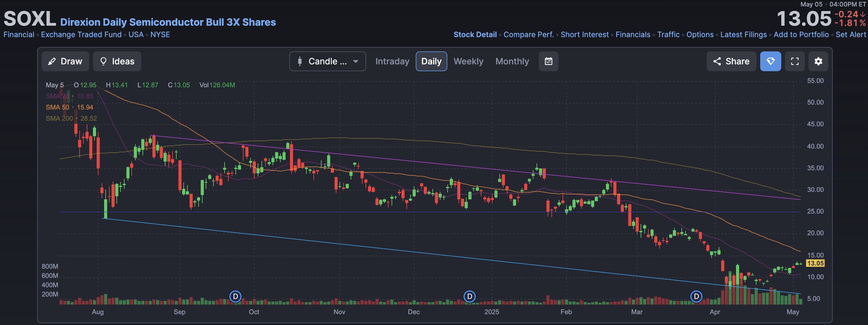Select the Daily timeframe tab
This screenshot has height=325, width=868.
[x=431, y=61]
